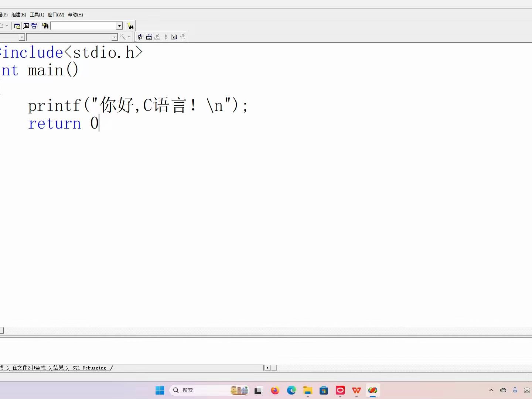
Task: Toggle the Output window icon
Action: pyautogui.click(x=26, y=26)
